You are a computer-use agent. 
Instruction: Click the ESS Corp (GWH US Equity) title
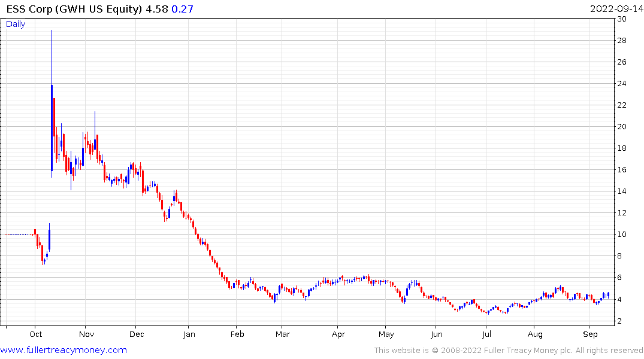[x=74, y=9]
